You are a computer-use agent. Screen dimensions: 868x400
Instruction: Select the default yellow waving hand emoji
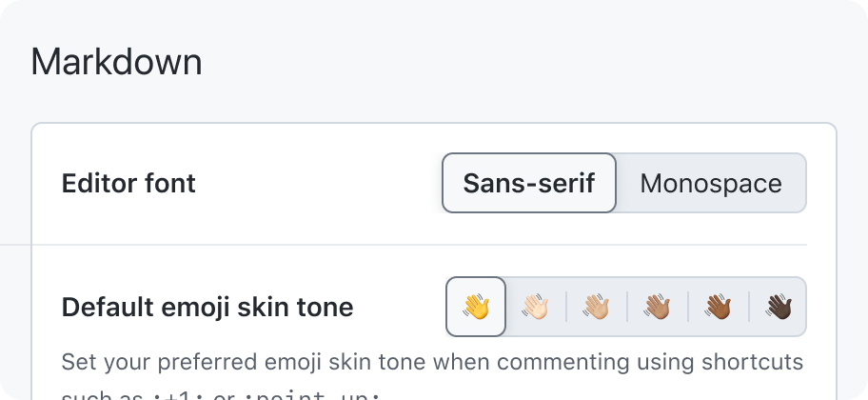[x=476, y=307]
